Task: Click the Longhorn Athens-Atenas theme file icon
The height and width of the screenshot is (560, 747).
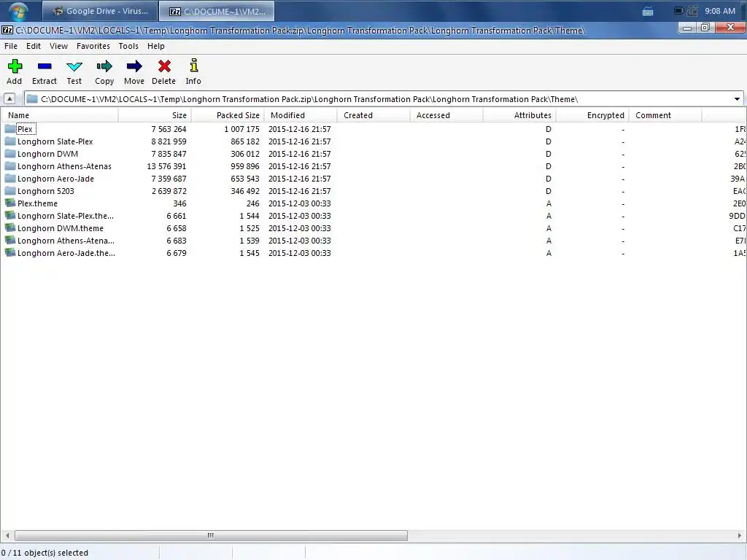Action: coord(10,240)
